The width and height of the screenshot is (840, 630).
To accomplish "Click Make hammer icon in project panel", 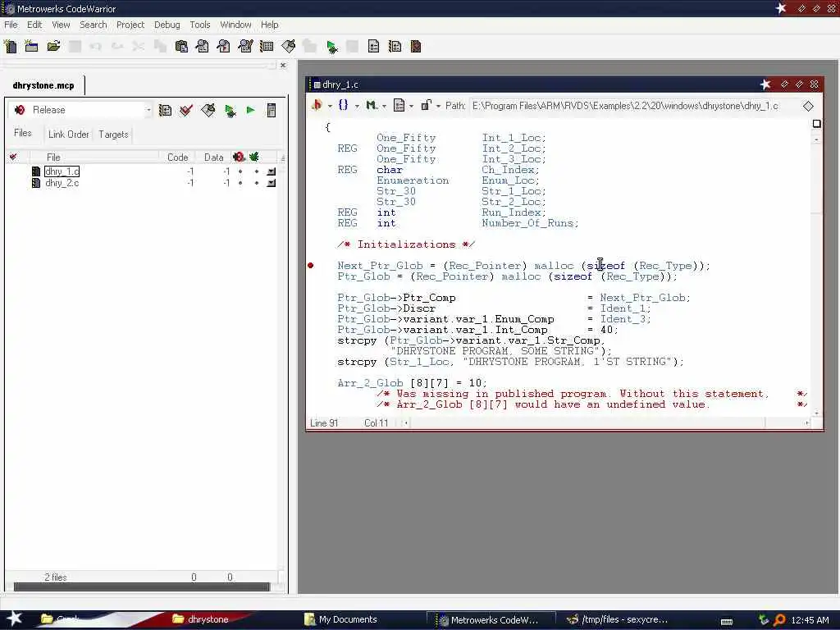I will pyautogui.click(x=208, y=111).
